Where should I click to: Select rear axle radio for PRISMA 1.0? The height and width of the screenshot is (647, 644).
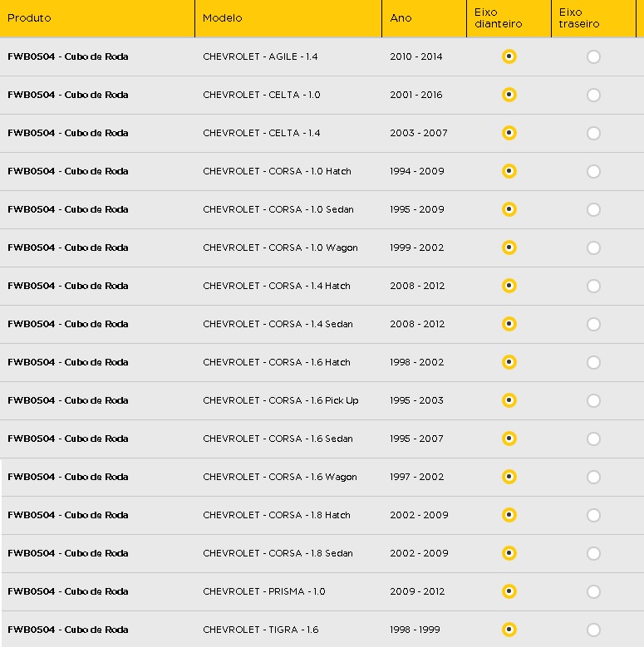pyautogui.click(x=593, y=592)
